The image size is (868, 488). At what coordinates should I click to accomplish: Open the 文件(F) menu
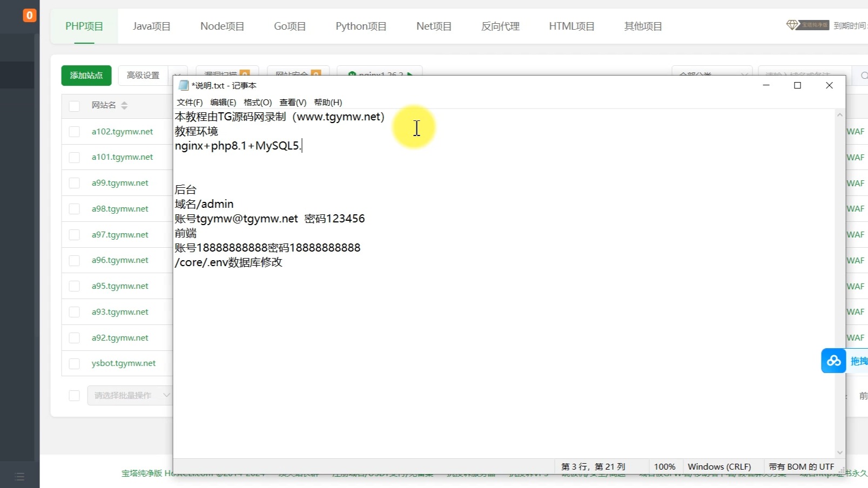[190, 103]
